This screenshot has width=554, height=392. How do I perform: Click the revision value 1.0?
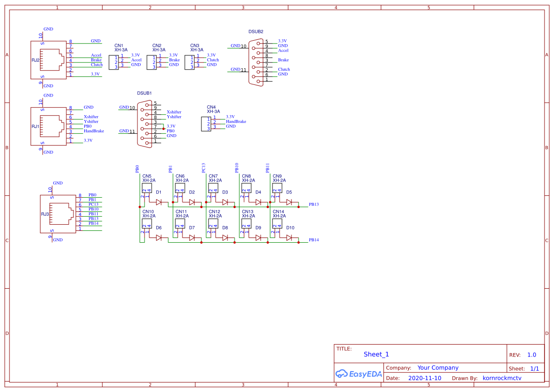[x=531, y=354]
